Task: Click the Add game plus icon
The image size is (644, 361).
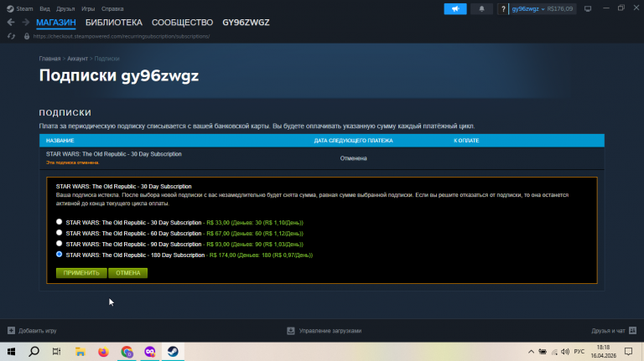Action: click(x=11, y=330)
